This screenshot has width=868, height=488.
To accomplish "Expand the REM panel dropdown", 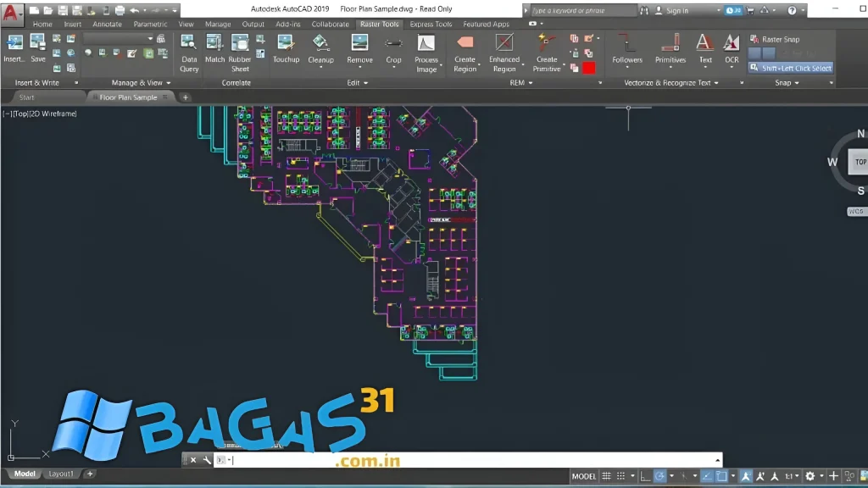I will click(x=521, y=83).
